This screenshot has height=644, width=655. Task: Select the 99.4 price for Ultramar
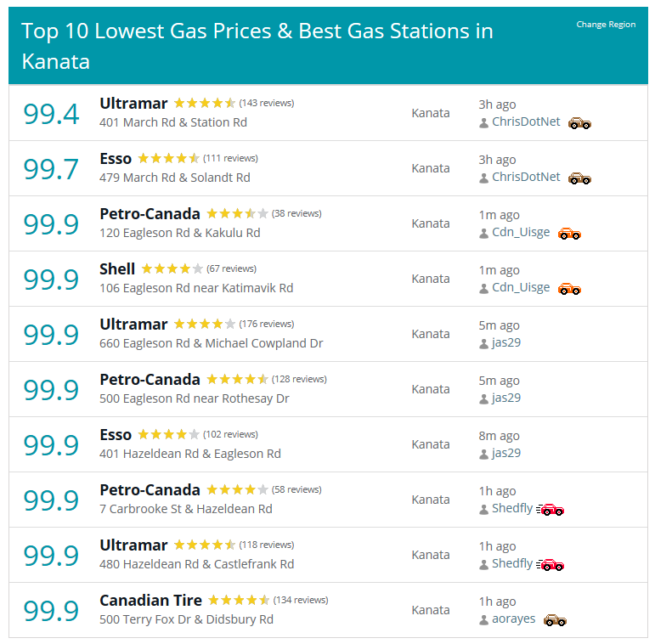coord(51,114)
